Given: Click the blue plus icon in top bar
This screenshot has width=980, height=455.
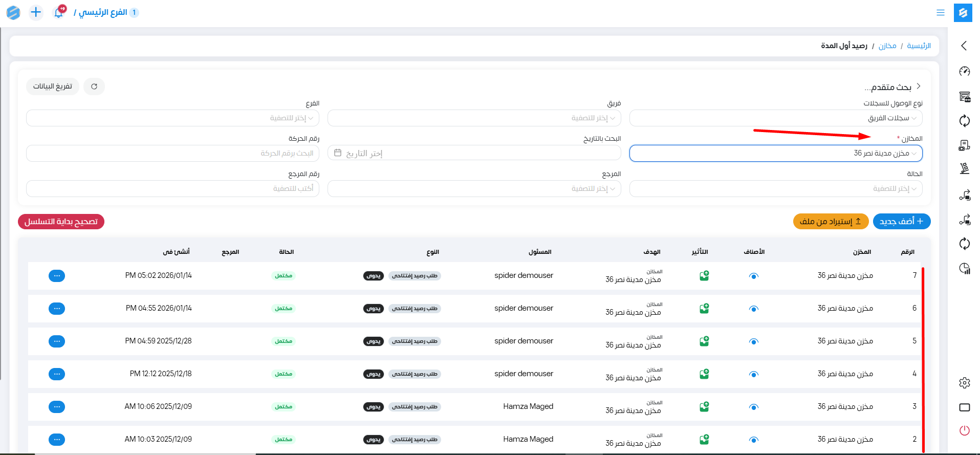Looking at the screenshot, I should pyautogui.click(x=36, y=12).
